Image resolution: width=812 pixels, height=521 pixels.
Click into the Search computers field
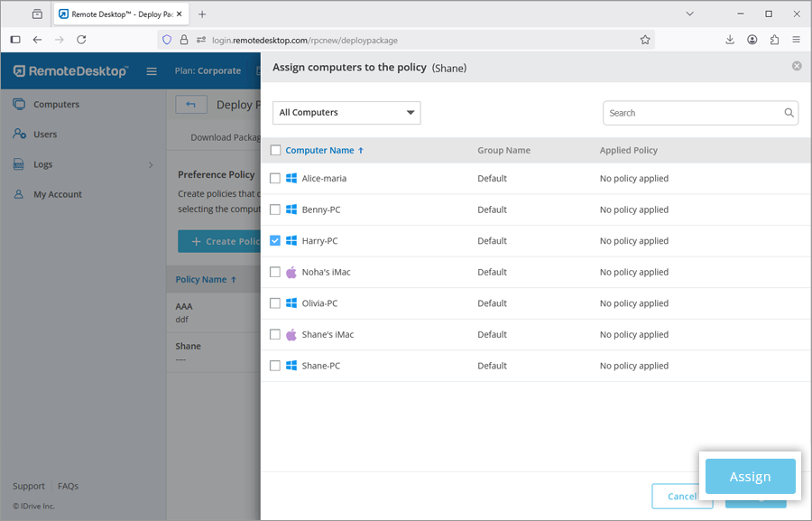690,113
